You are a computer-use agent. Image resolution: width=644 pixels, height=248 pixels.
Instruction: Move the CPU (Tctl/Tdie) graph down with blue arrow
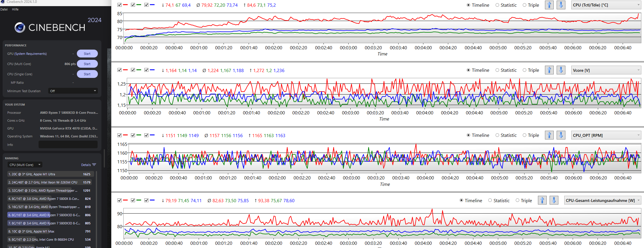pyautogui.click(x=561, y=5)
